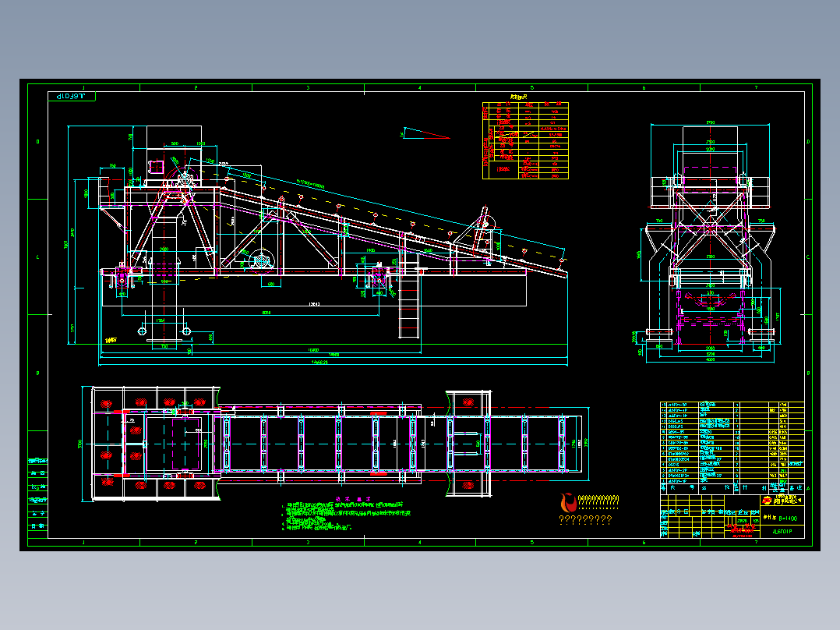Click the slope indicator triangle symbol
This screenshot has width=840, height=630.
point(426,133)
